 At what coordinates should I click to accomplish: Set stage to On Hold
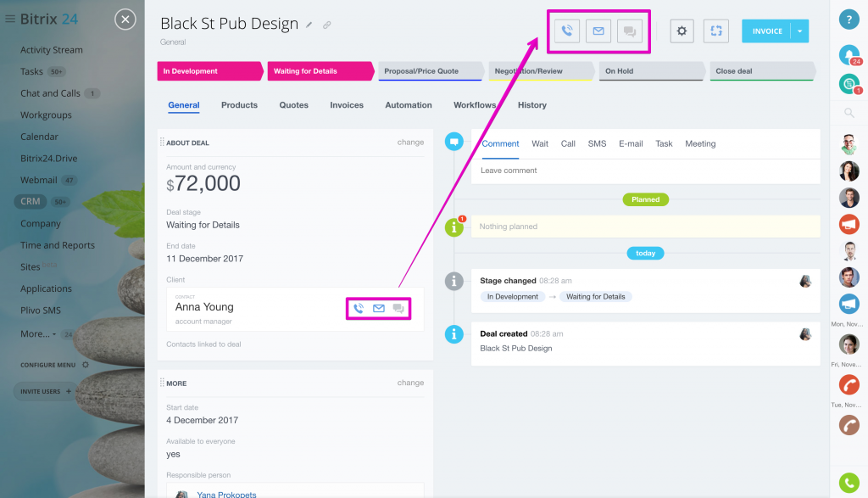pos(652,71)
